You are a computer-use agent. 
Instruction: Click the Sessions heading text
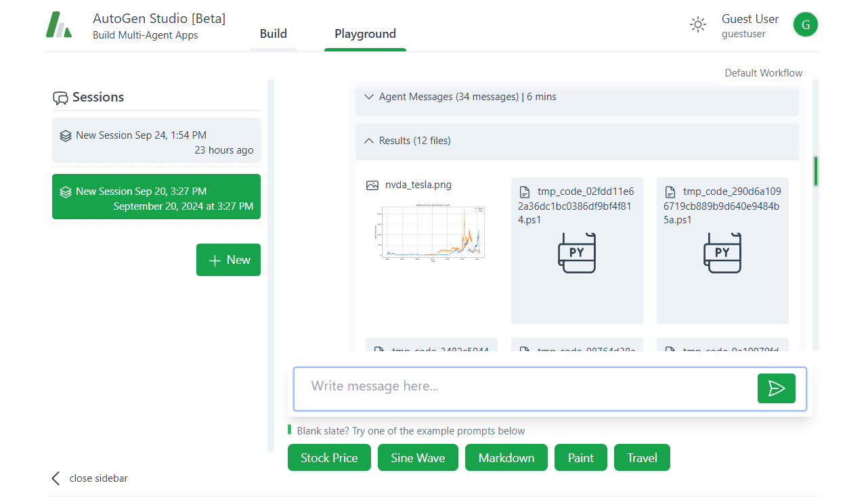coord(98,97)
